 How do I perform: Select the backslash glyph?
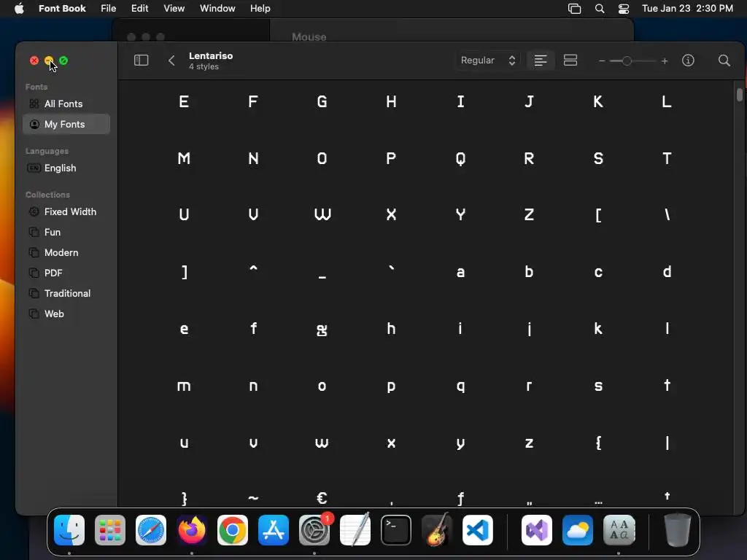pos(667,214)
